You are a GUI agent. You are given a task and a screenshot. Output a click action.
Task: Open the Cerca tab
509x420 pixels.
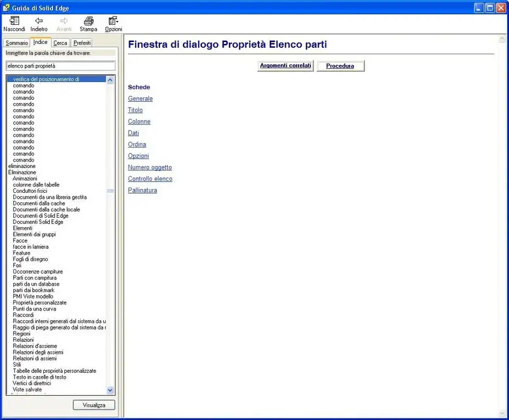coord(60,43)
